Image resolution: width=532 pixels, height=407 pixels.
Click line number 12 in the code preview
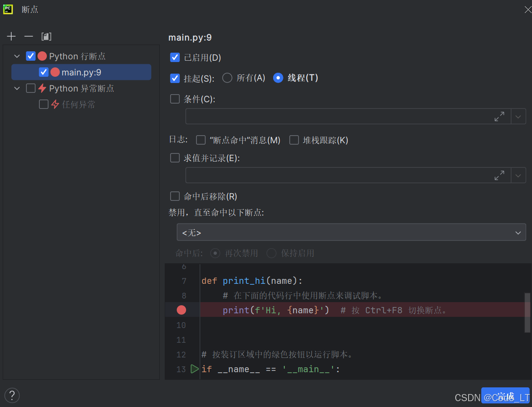(181, 354)
